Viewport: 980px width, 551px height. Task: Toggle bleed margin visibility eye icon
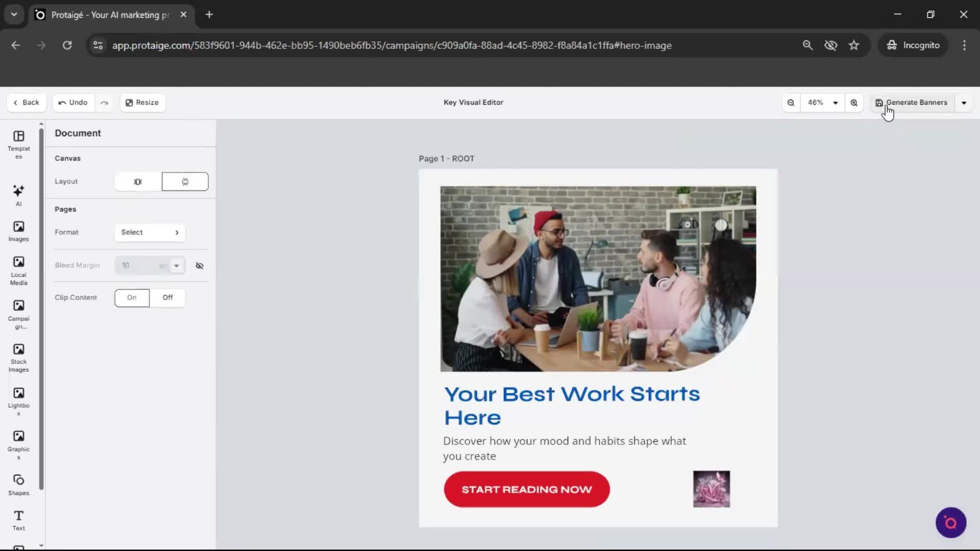pos(200,265)
